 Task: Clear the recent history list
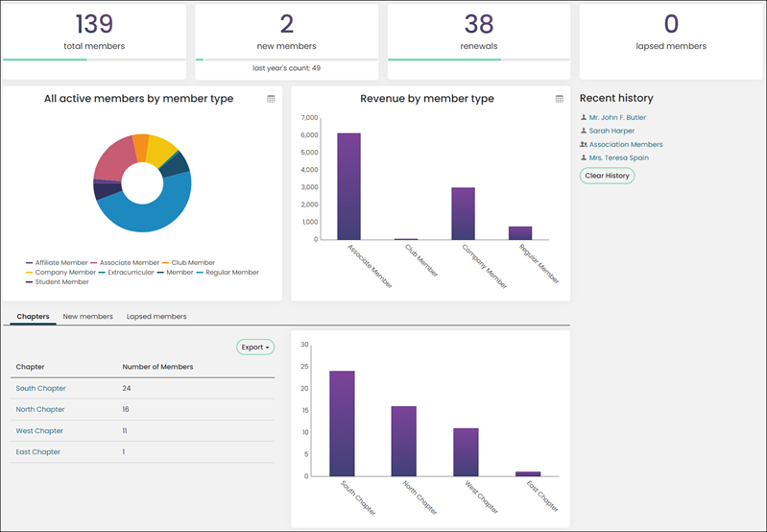coord(607,176)
